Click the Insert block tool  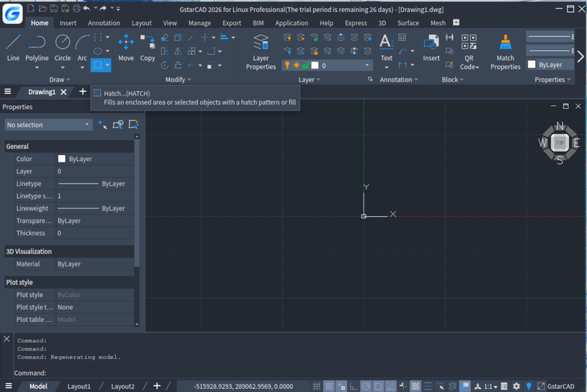[431, 47]
